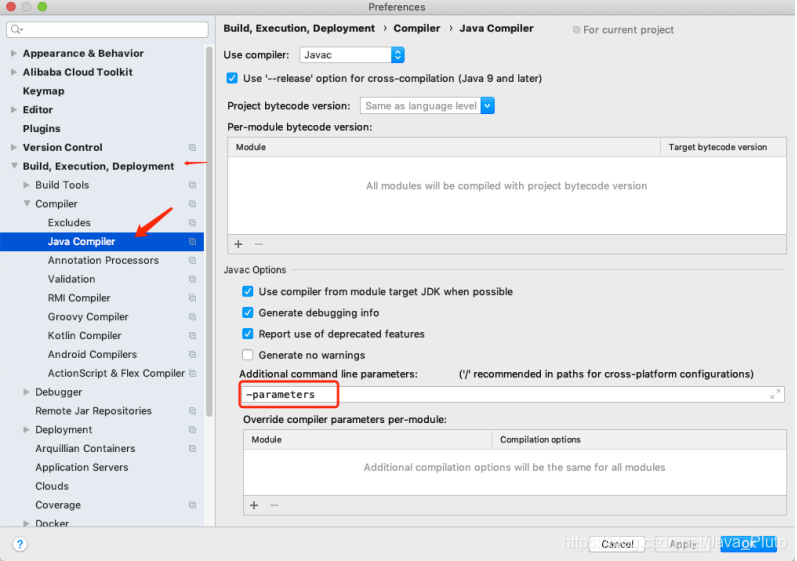This screenshot has width=797, height=561.
Task: Select Clouds in settings tree
Action: 52,486
